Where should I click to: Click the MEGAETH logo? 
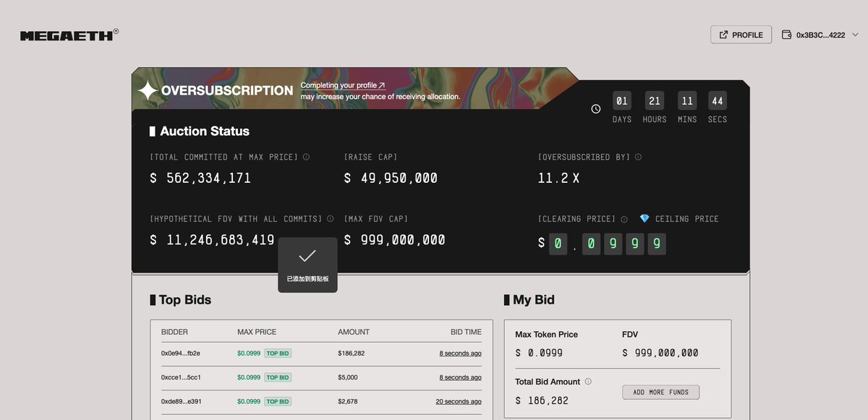tap(69, 35)
